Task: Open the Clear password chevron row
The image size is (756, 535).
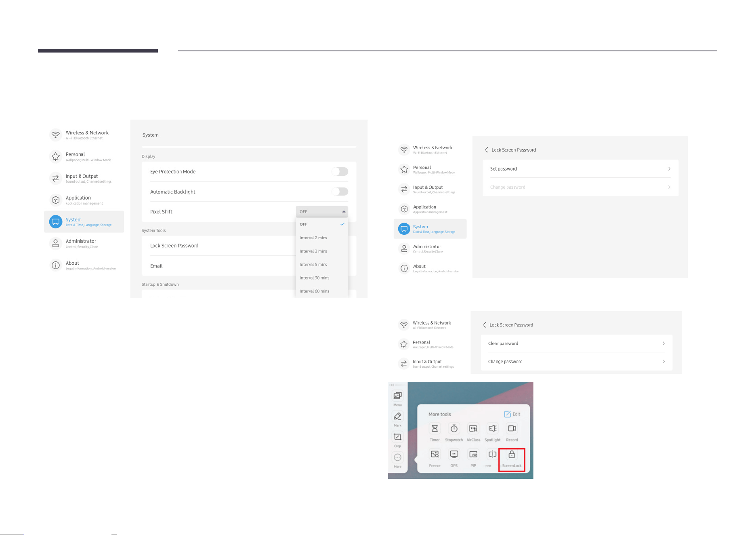Action: pos(577,343)
